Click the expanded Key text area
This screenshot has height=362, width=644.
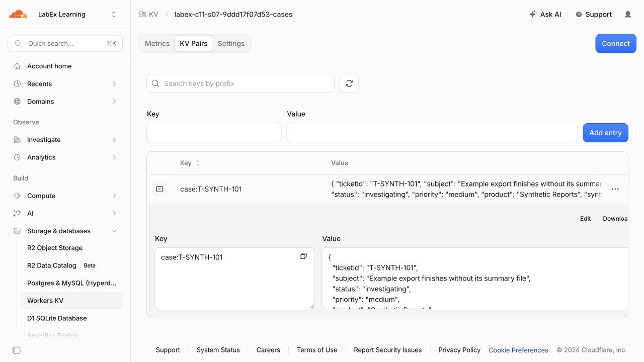point(234,278)
